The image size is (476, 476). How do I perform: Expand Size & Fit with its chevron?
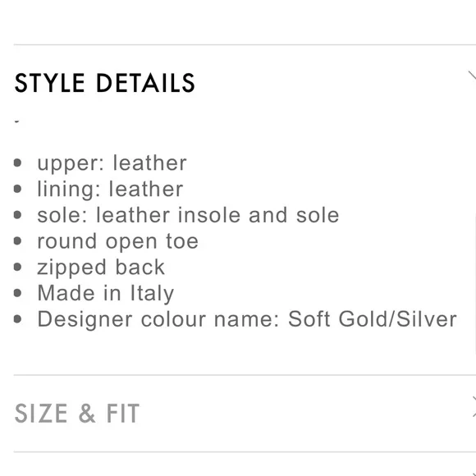(474, 407)
